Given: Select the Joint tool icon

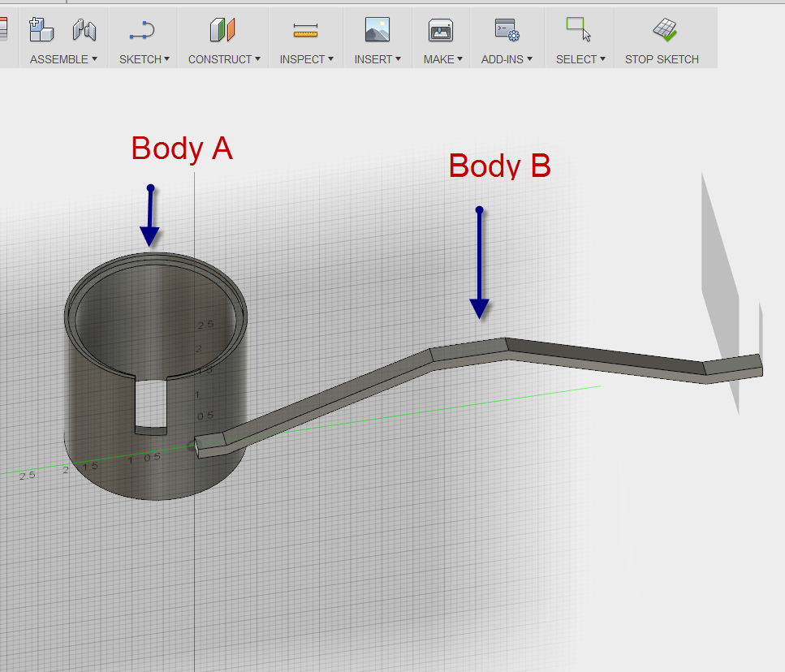Looking at the screenshot, I should pyautogui.click(x=84, y=30).
